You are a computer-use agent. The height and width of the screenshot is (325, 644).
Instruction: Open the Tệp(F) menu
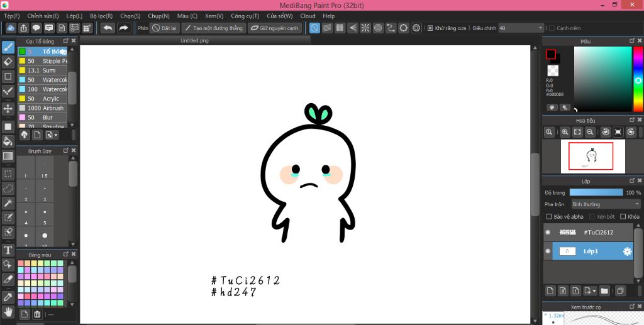[12, 16]
